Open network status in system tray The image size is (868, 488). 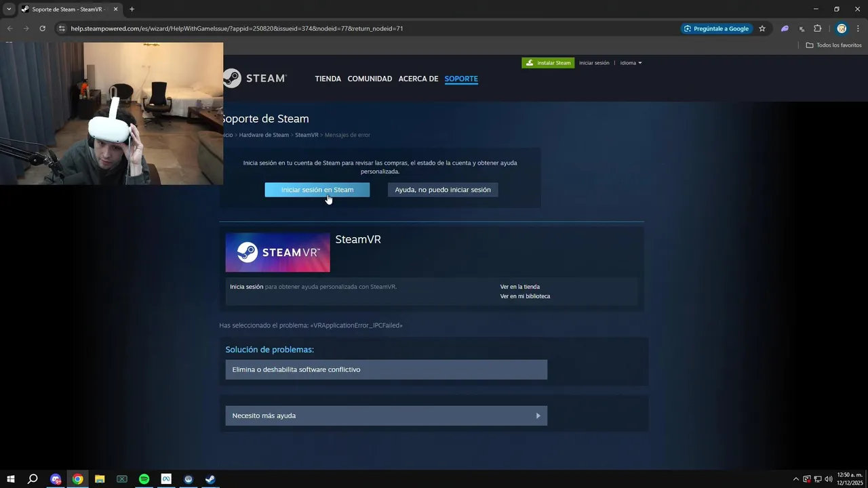(818, 479)
